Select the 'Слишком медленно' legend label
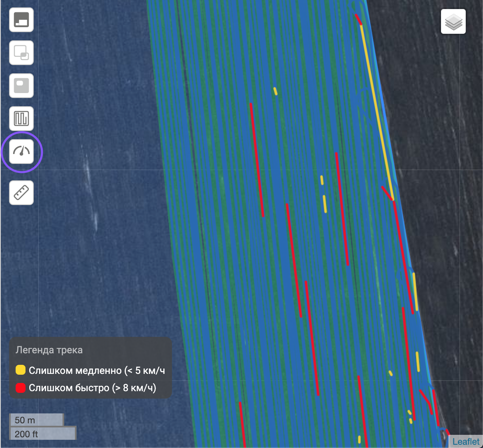 tap(97, 370)
